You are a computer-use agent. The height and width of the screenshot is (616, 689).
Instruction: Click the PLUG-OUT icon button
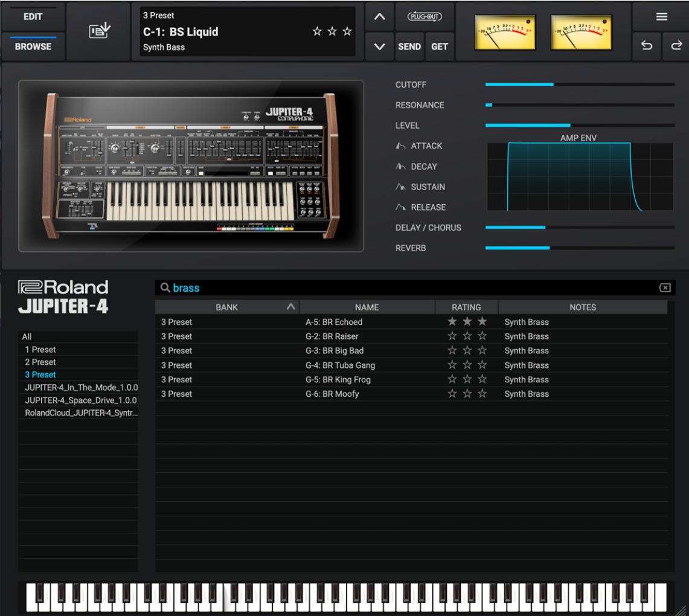tap(425, 17)
